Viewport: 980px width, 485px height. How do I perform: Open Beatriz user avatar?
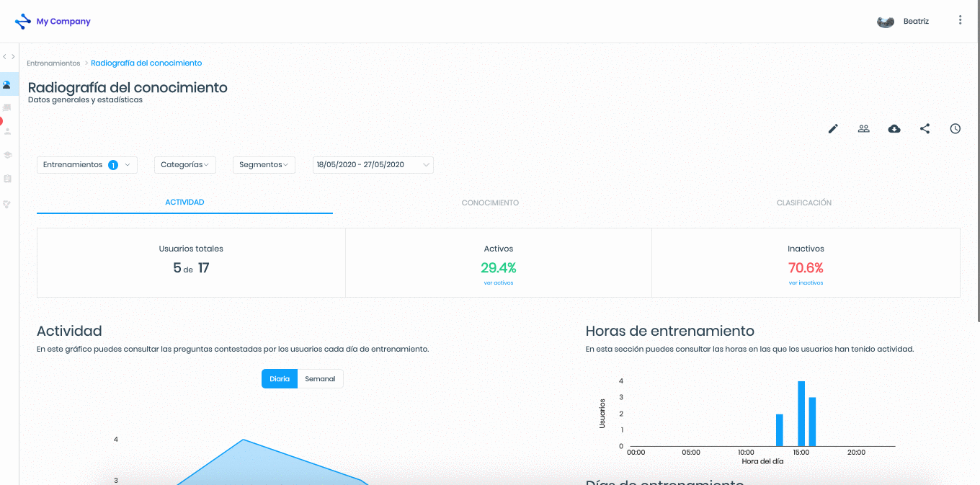point(886,22)
